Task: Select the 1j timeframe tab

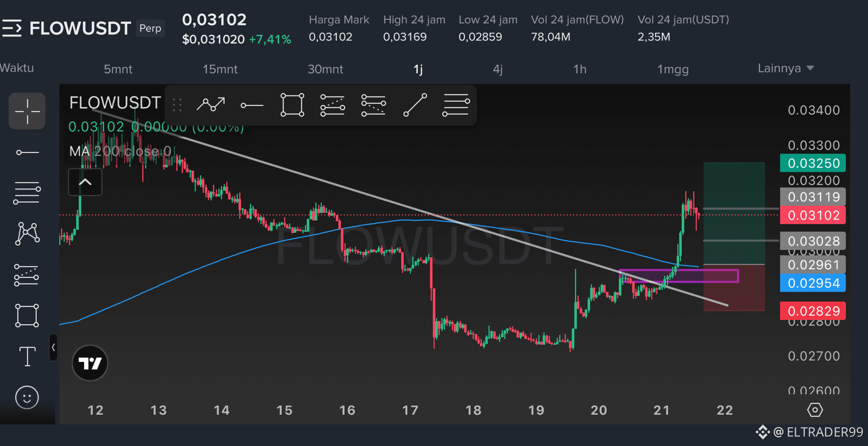Action: pos(418,69)
